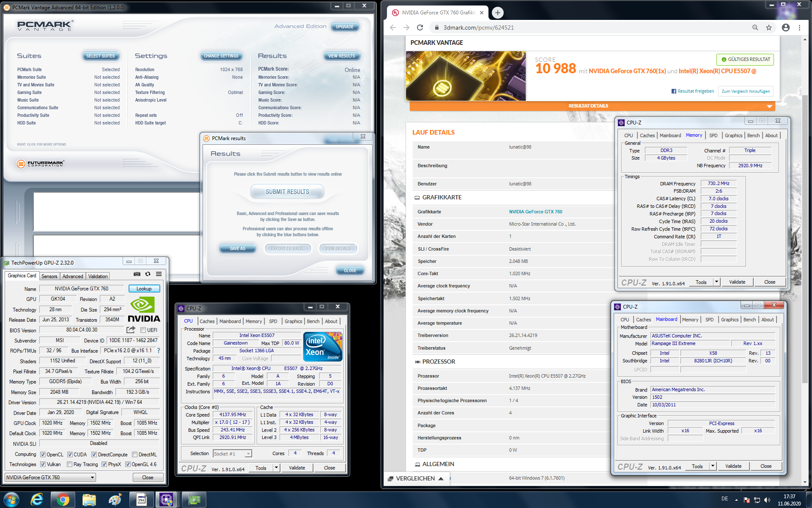Open the Advanced tab in GPU-Z
This screenshot has height=508, width=812.
coord(73,276)
